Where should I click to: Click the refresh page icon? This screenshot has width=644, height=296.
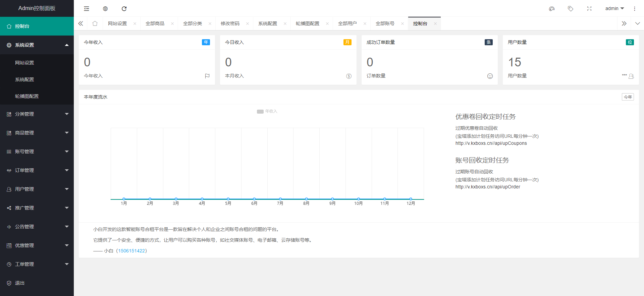pos(124,9)
